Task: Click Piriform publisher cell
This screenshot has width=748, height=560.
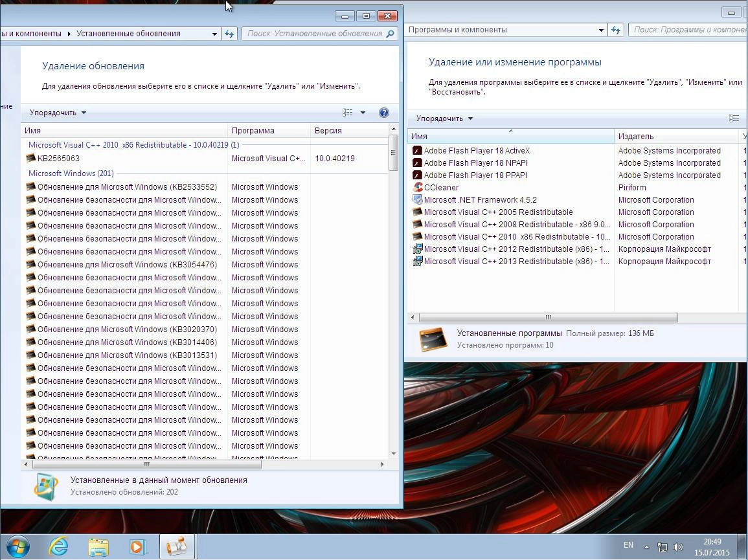Action: (632, 188)
